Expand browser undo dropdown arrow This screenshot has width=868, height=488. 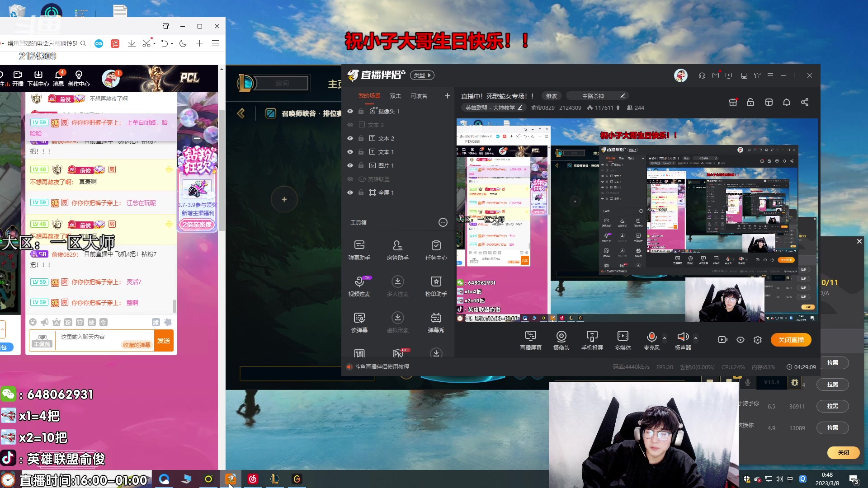point(172,44)
